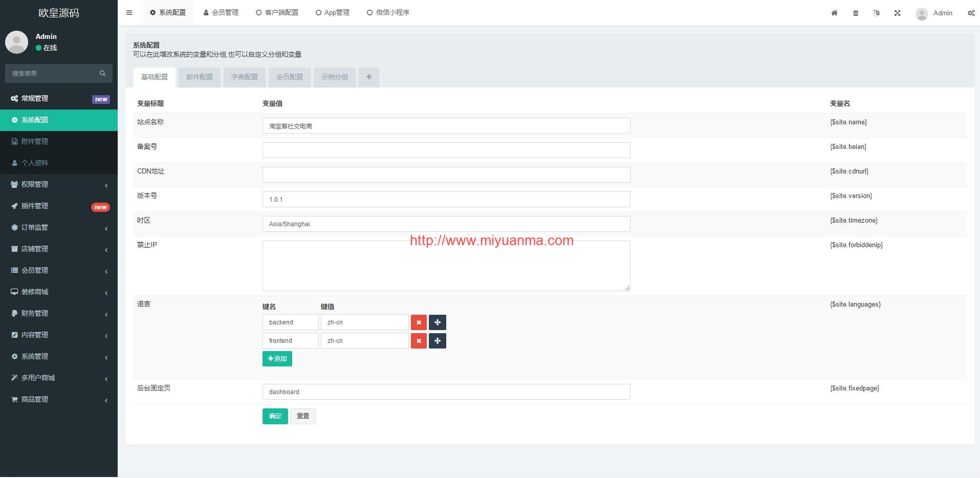Image resolution: width=980 pixels, height=478 pixels.
Task: Expand 权限管理 sidebar menu
Action: coord(59,185)
